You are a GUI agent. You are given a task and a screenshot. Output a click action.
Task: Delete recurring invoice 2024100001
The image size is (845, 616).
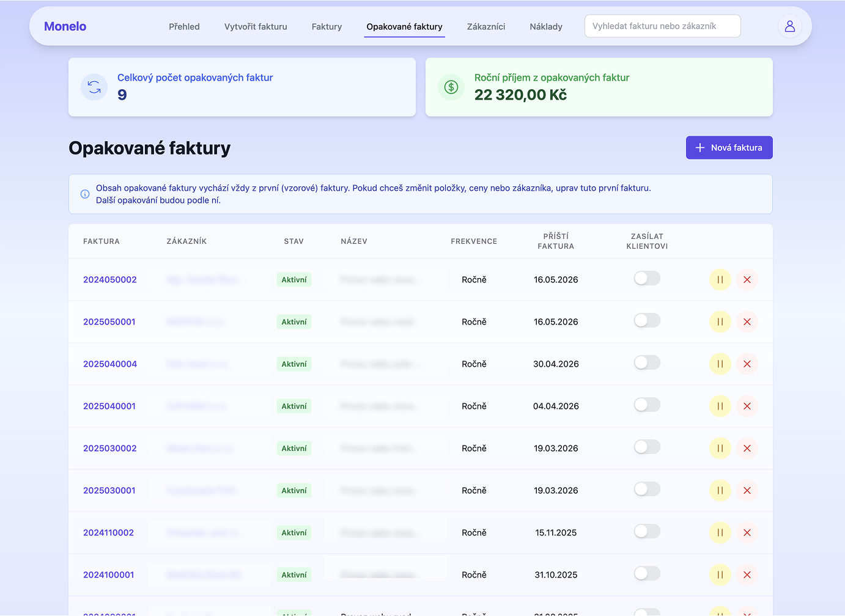point(747,575)
